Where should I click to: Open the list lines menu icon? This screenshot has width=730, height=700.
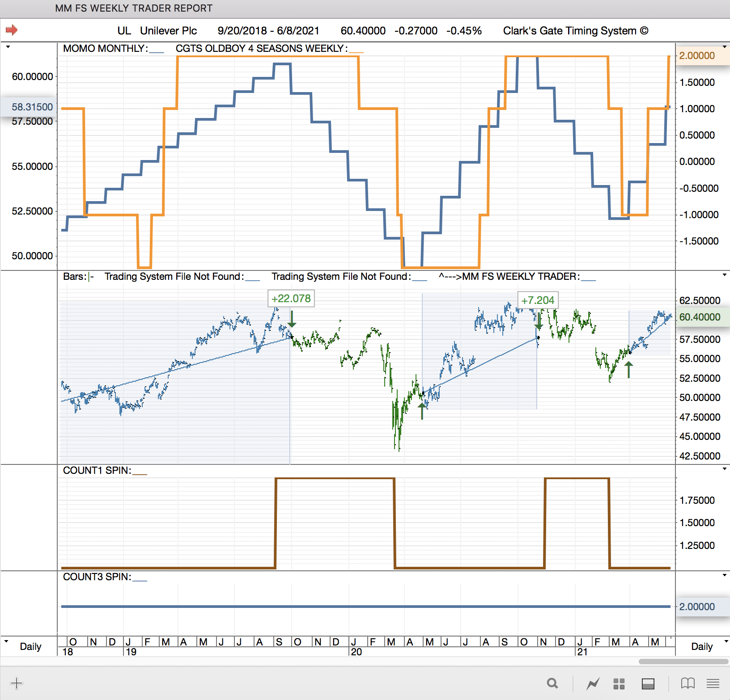713,683
